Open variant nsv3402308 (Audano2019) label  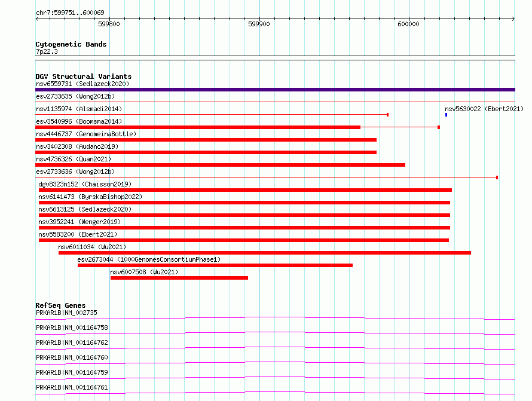point(77,146)
